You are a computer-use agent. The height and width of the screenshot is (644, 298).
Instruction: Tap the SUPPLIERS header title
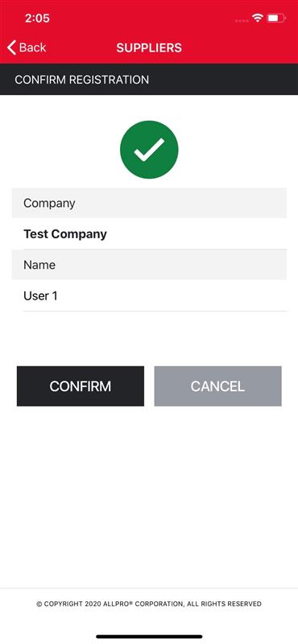(149, 47)
